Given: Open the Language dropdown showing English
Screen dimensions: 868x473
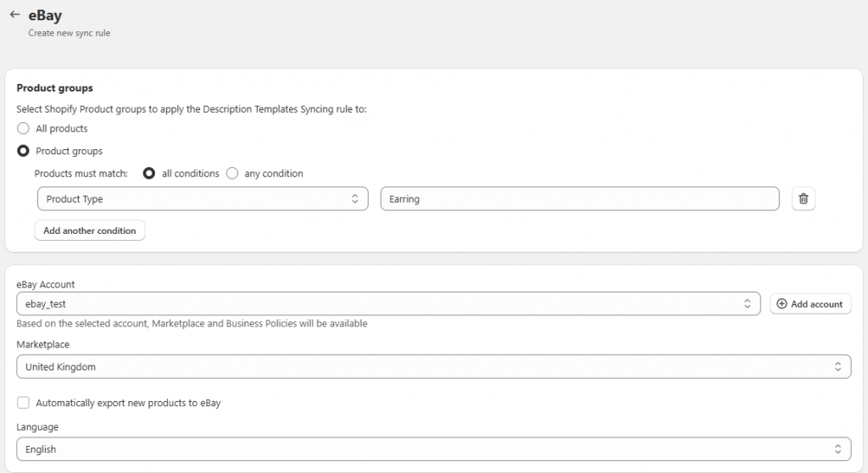Looking at the screenshot, I should point(433,449).
